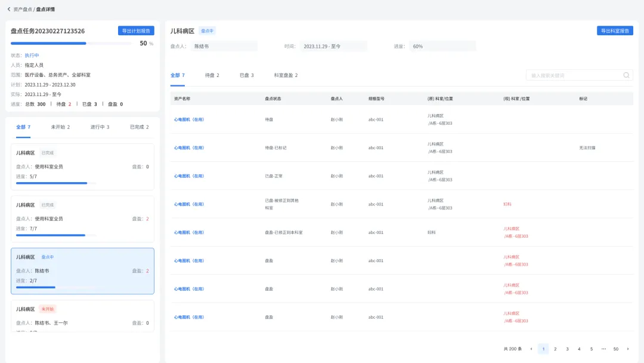Click the progress bar of the 5/7 department card
Viewport: 644px width, 363px height.
pos(56,183)
